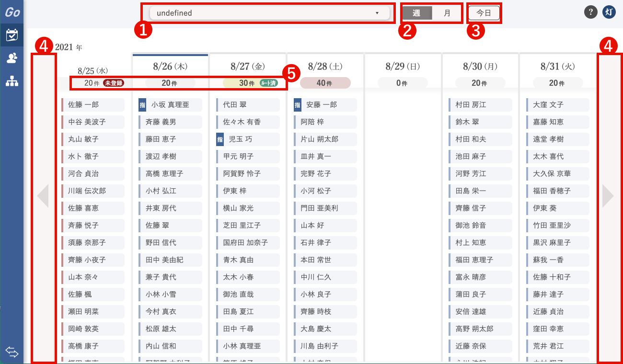Open 大久保 京華 entry

558,174
